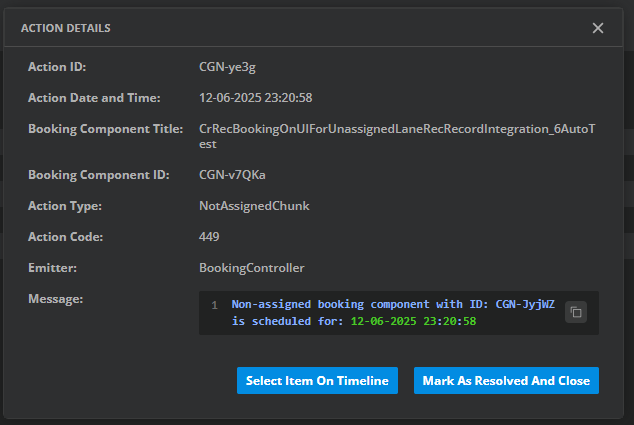The image size is (634, 425).
Task: Click the booking title starting with CrRecBookingOnUI
Action: coord(397,136)
